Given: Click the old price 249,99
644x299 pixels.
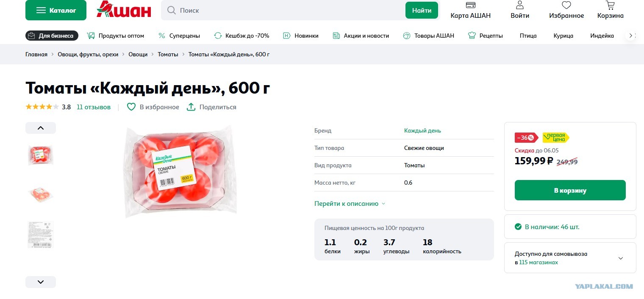Looking at the screenshot, I should click(x=567, y=161).
